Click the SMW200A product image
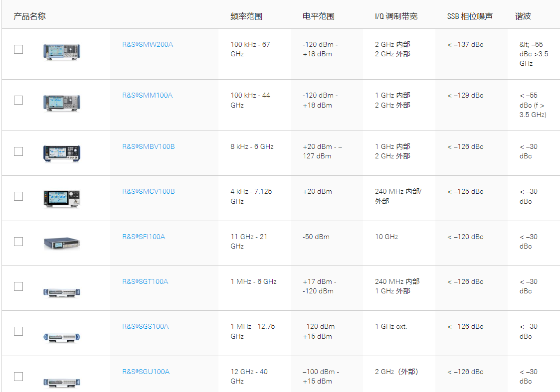560x392 pixels. pyautogui.click(x=62, y=52)
